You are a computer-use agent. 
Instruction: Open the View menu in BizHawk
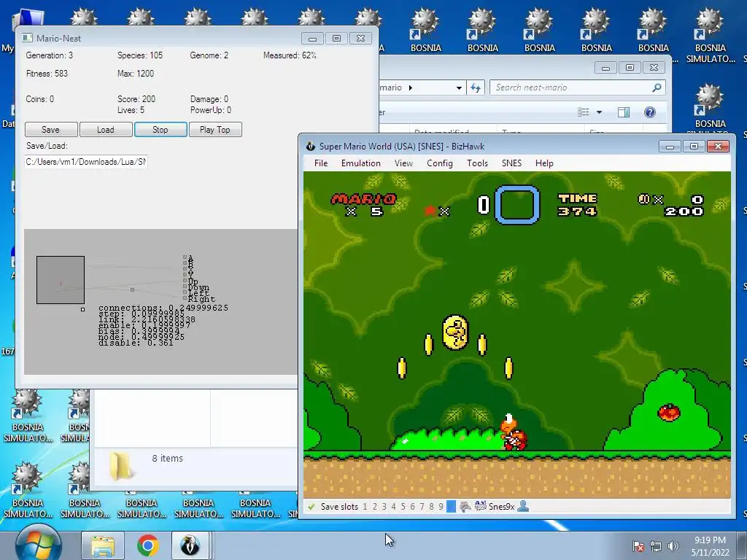click(x=403, y=163)
